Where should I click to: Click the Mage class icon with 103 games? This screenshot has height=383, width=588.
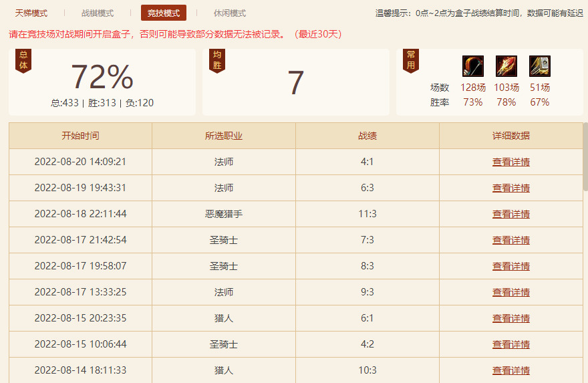coord(506,66)
